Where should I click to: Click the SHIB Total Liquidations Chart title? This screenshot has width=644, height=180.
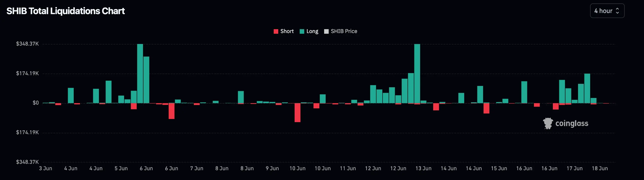click(x=65, y=11)
